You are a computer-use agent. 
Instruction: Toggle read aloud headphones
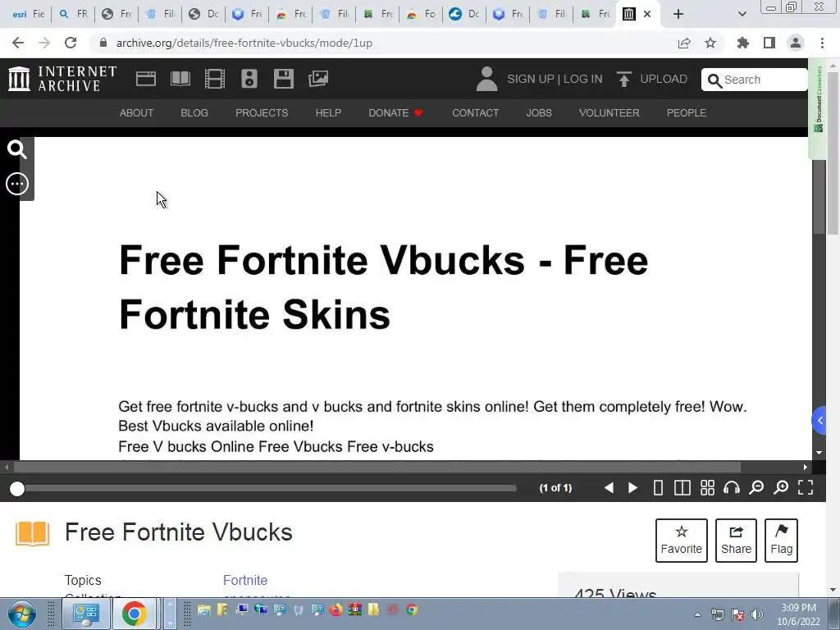pos(731,487)
